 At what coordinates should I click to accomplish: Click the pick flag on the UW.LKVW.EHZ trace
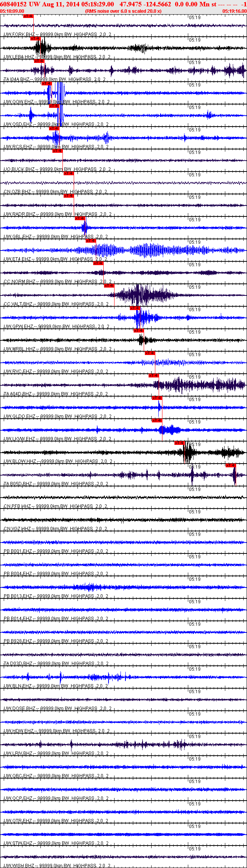coord(157,421)
